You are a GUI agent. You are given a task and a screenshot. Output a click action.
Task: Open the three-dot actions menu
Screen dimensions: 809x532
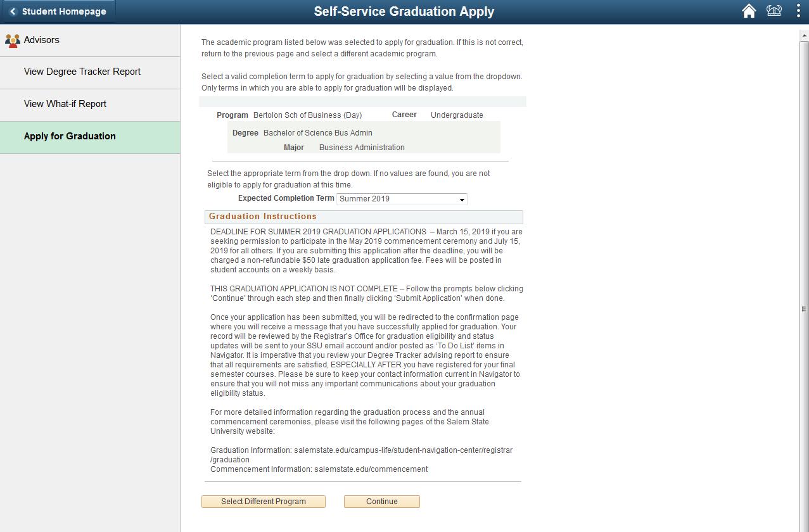click(798, 11)
